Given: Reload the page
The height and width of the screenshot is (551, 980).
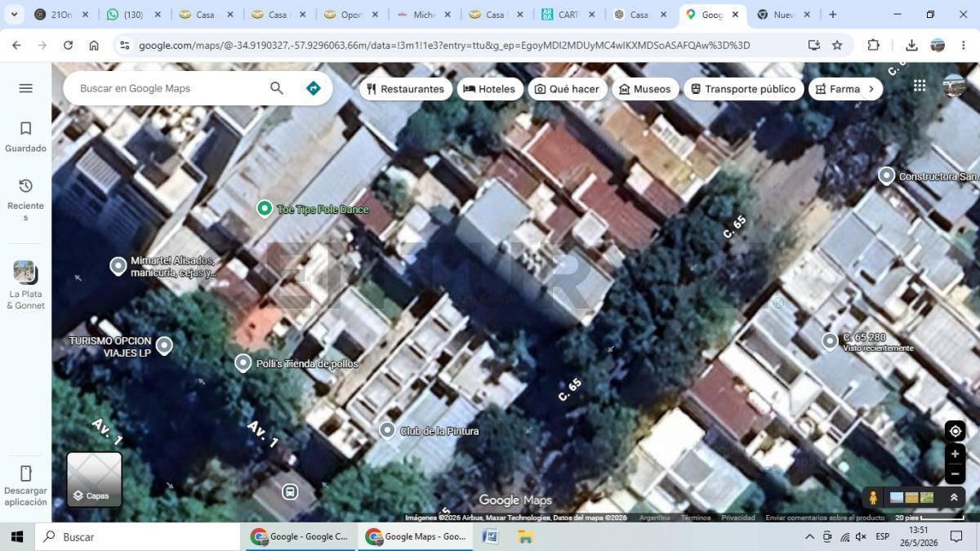Looking at the screenshot, I should [x=68, y=45].
